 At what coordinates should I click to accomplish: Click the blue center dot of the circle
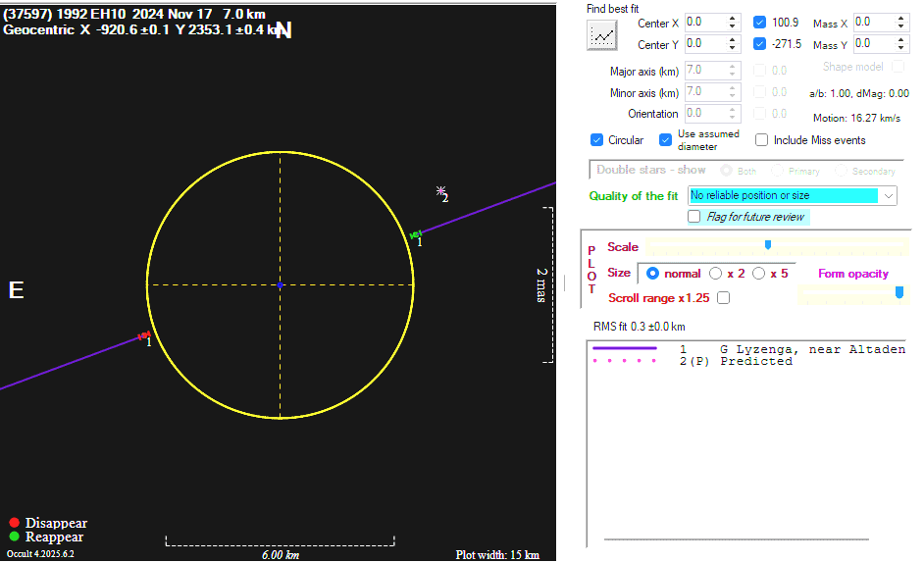click(x=280, y=285)
